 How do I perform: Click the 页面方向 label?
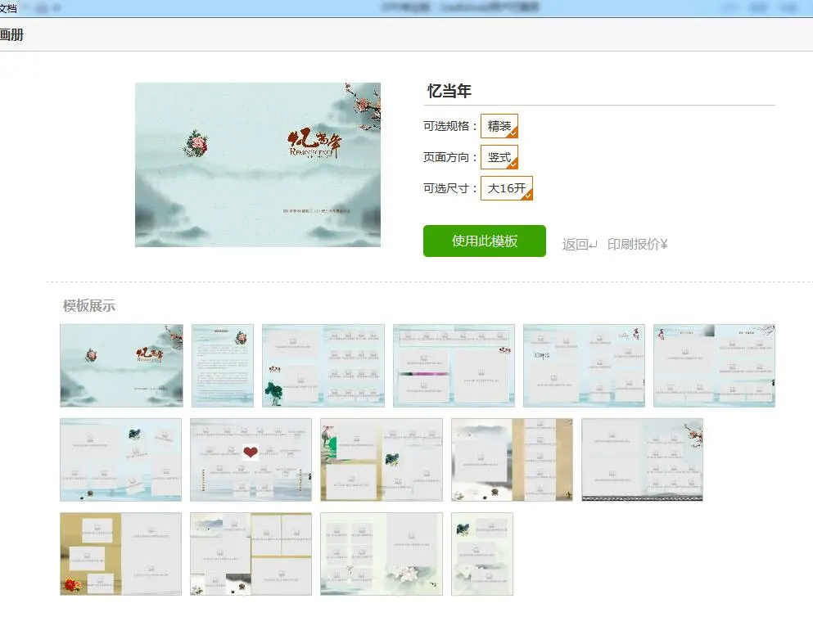[x=449, y=157]
